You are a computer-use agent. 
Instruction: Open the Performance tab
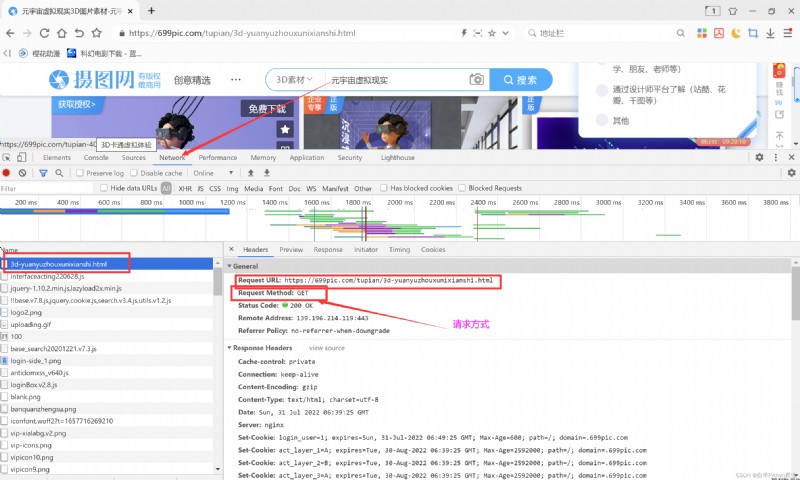tap(218, 158)
